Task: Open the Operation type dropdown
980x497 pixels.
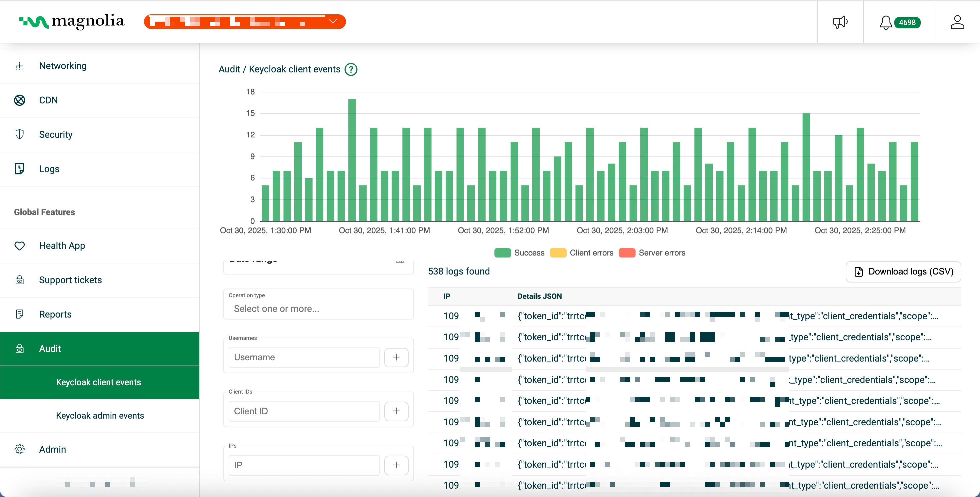Action: 318,309
